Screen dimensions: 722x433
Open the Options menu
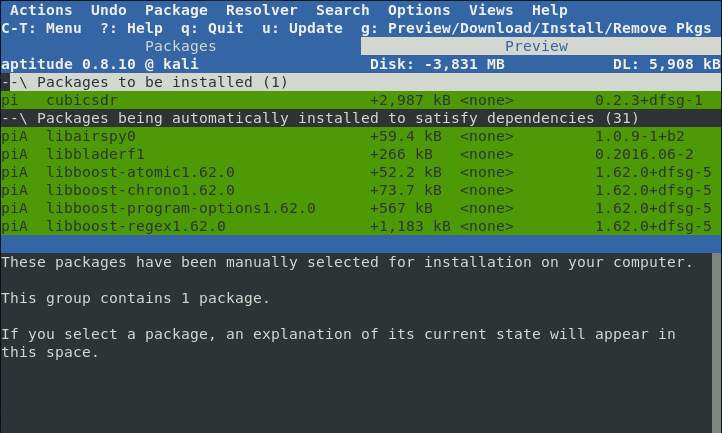pos(419,10)
